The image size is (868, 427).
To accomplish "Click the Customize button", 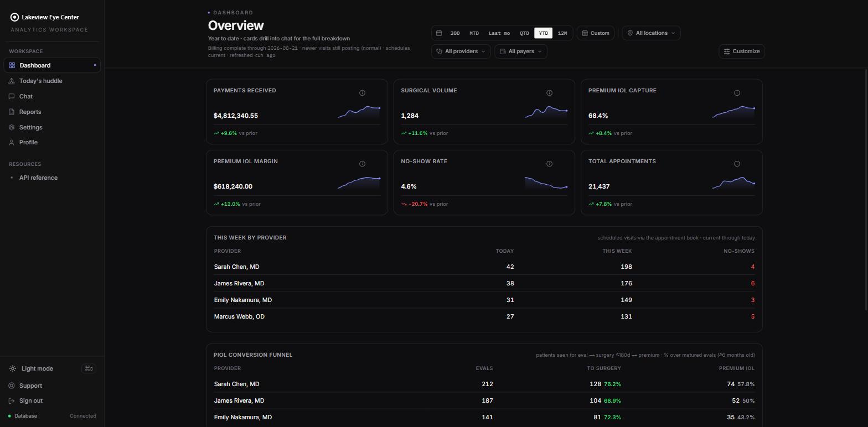I will click(x=742, y=51).
